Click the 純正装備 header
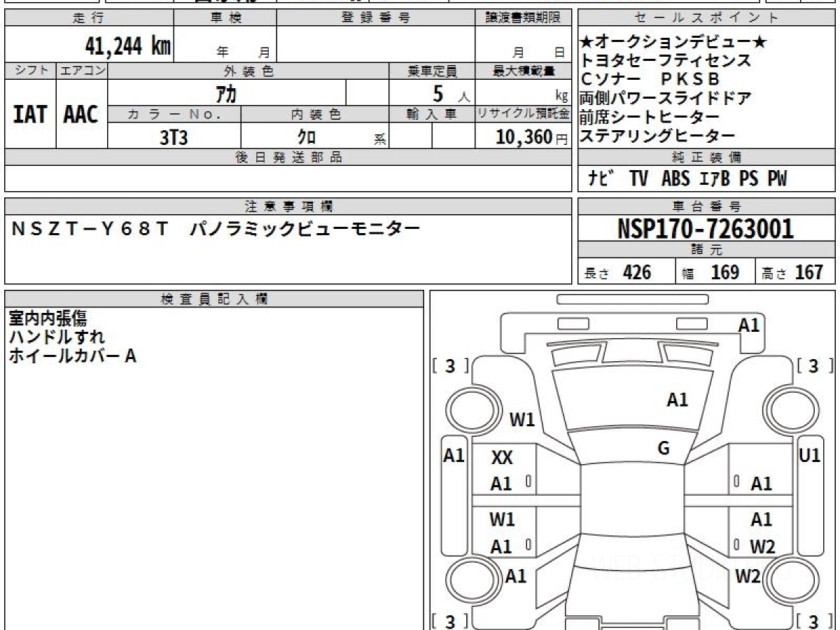The height and width of the screenshot is (630, 840). [707, 157]
